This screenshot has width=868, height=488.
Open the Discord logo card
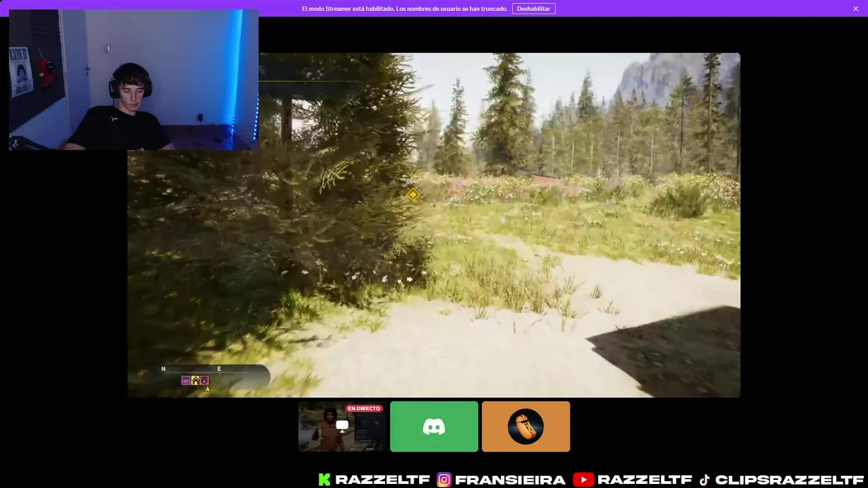[434, 426]
